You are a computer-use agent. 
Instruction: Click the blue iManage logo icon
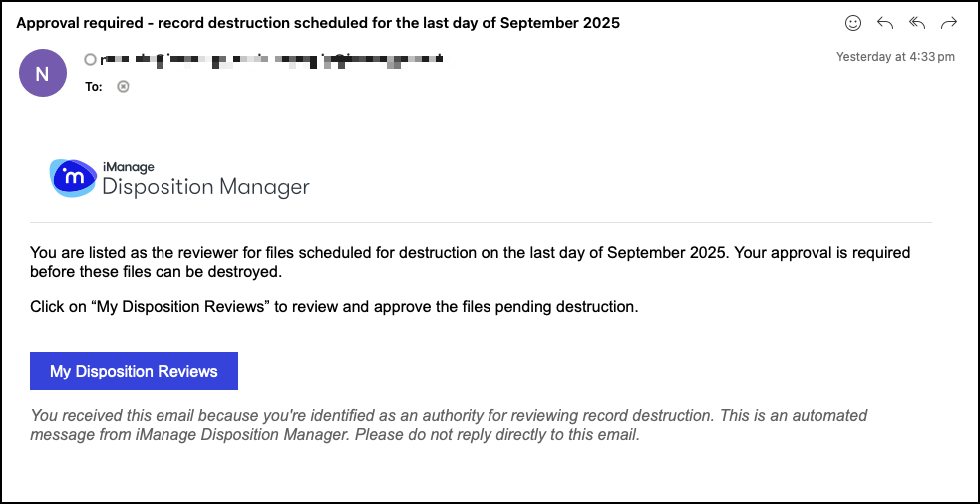[x=73, y=178]
